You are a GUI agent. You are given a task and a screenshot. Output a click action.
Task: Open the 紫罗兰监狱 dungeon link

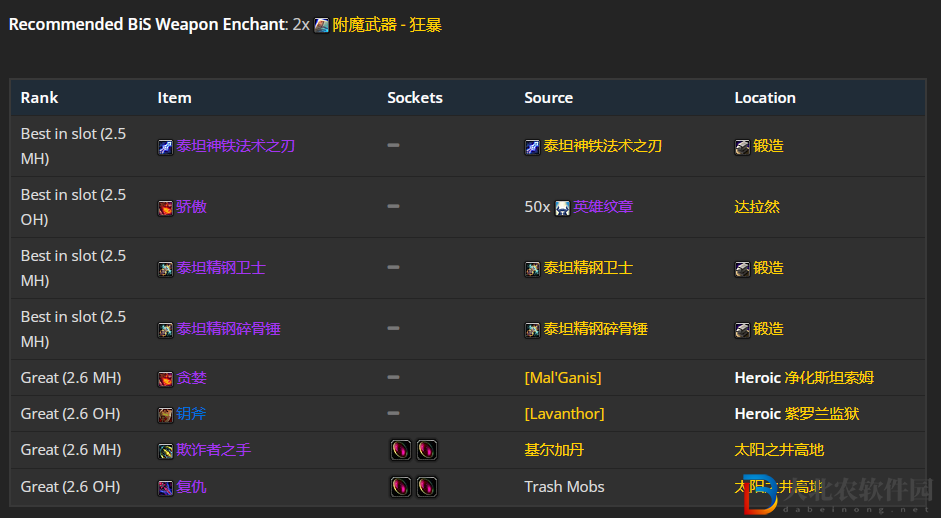[822, 414]
